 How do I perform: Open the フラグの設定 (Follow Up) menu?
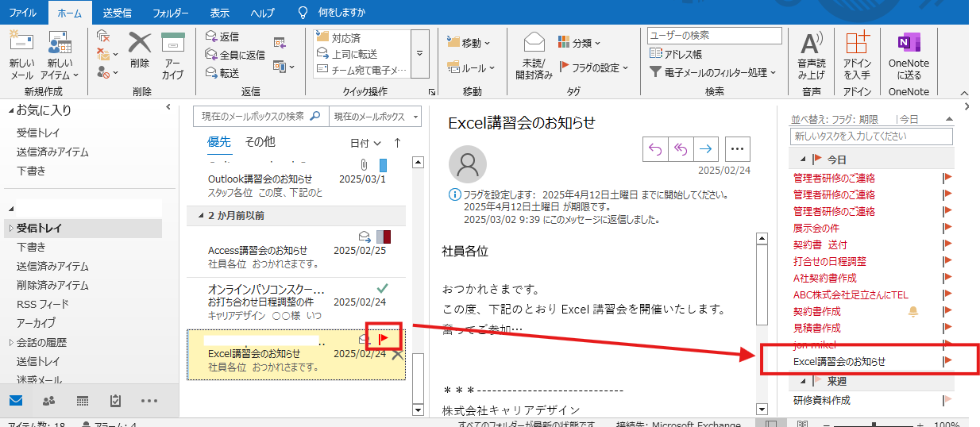[x=594, y=67]
